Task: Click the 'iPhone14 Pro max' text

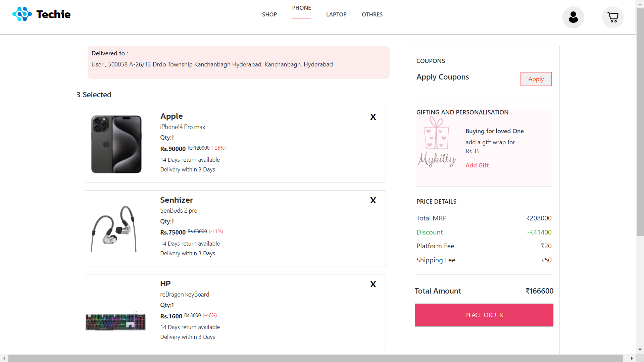Action: click(x=183, y=127)
